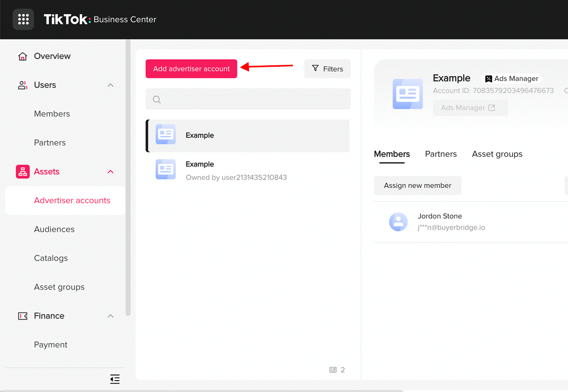
Task: Click Jordon Stone's avatar icon
Action: (398, 222)
